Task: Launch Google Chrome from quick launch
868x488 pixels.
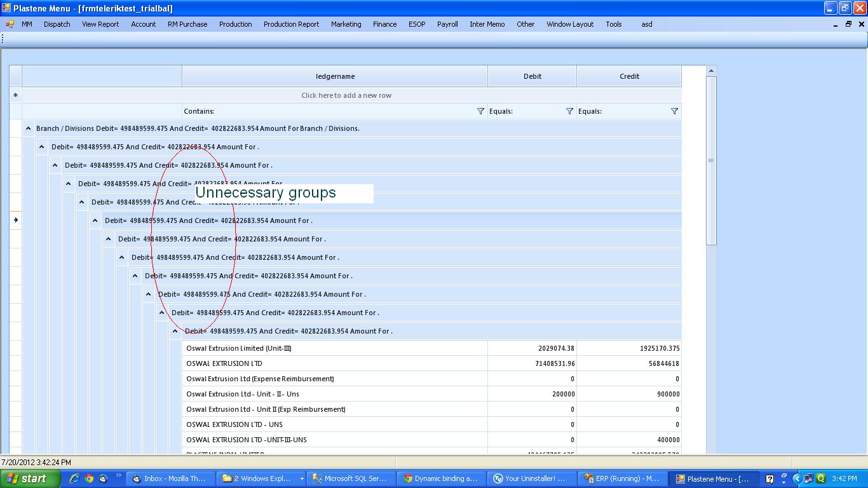Action: click(x=89, y=478)
